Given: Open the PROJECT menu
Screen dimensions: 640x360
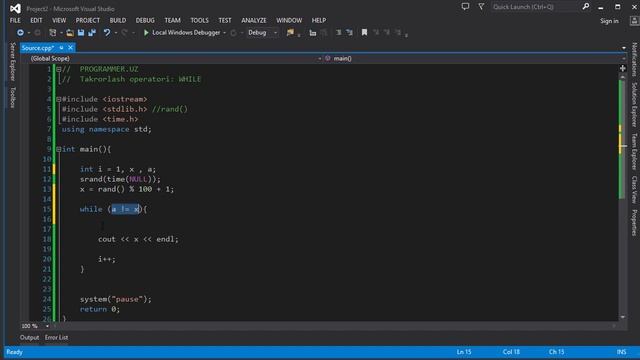Looking at the screenshot, I should tap(87, 20).
